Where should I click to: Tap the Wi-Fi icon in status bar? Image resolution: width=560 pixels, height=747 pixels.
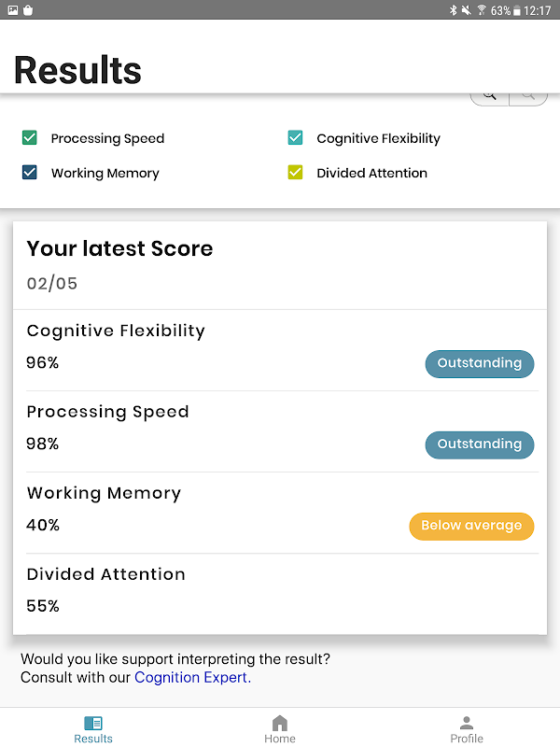point(482,11)
